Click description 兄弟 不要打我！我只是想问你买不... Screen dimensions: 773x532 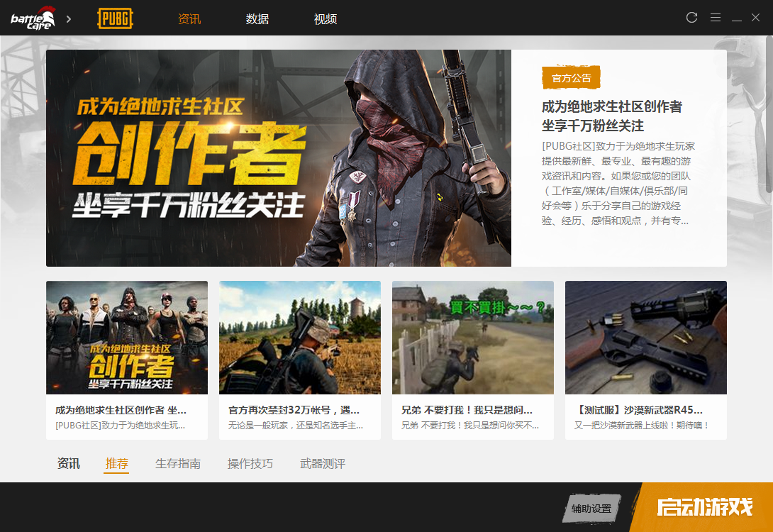(470, 426)
